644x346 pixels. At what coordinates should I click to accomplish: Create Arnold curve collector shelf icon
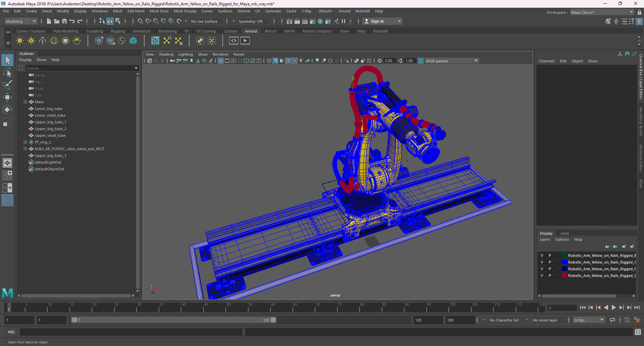(x=122, y=41)
